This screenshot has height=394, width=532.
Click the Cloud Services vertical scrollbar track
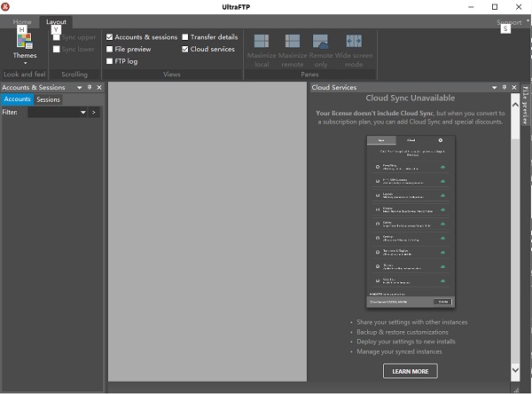515,251
